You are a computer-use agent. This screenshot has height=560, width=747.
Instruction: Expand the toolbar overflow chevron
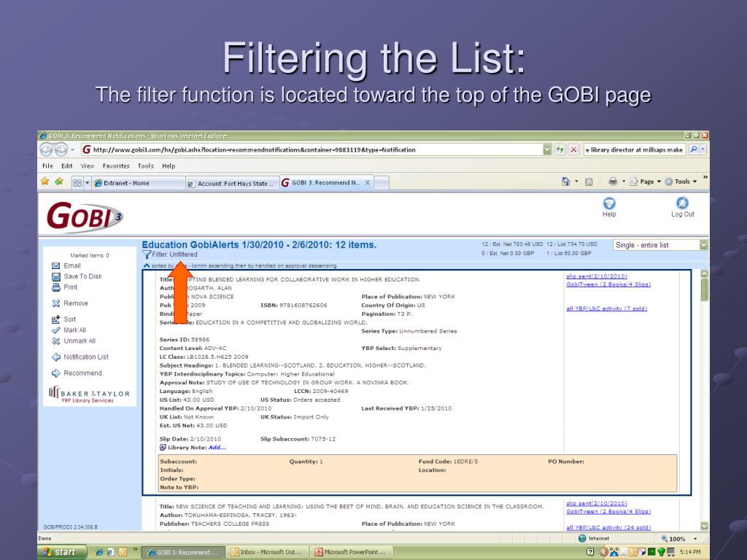pyautogui.click(x=705, y=177)
